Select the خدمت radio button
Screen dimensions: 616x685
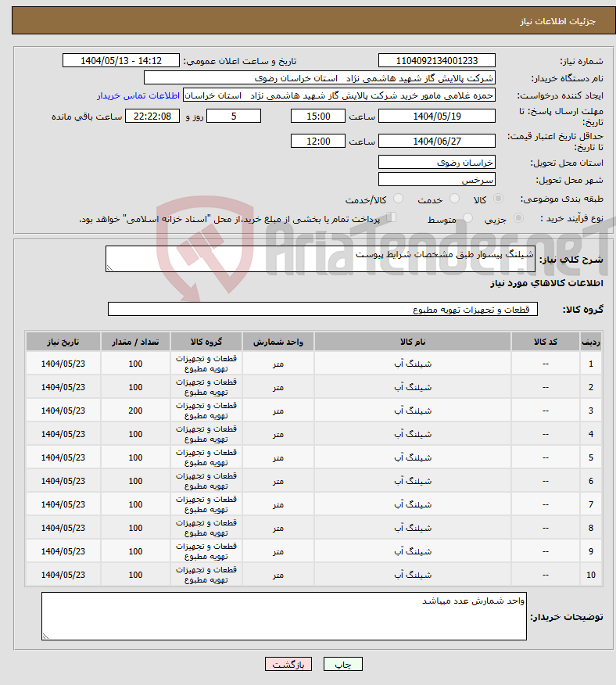[x=454, y=199]
